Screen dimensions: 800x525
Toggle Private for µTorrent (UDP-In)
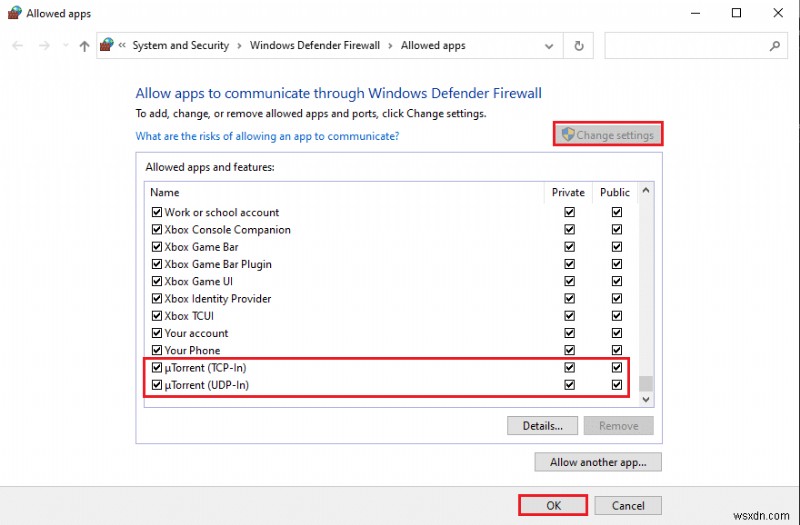(569, 385)
